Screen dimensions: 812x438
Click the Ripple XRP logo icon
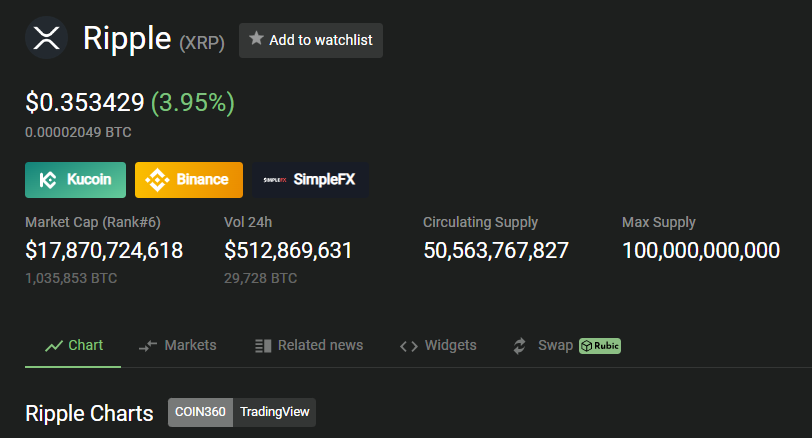(x=47, y=38)
